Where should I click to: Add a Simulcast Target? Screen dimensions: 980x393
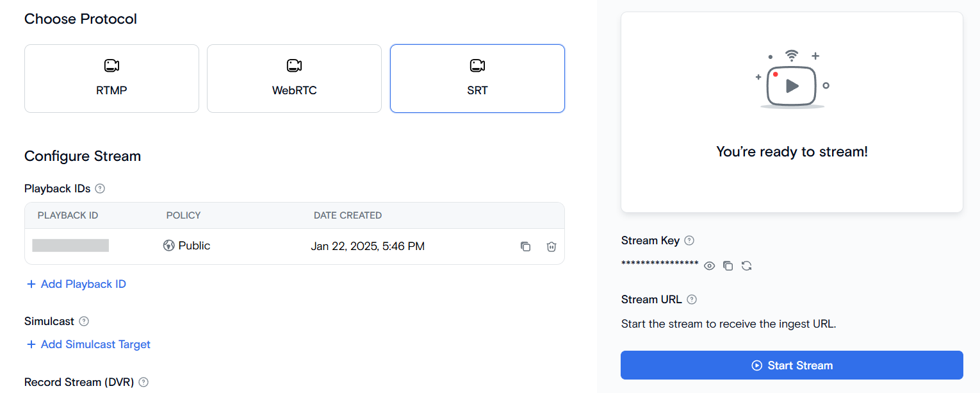[88, 344]
